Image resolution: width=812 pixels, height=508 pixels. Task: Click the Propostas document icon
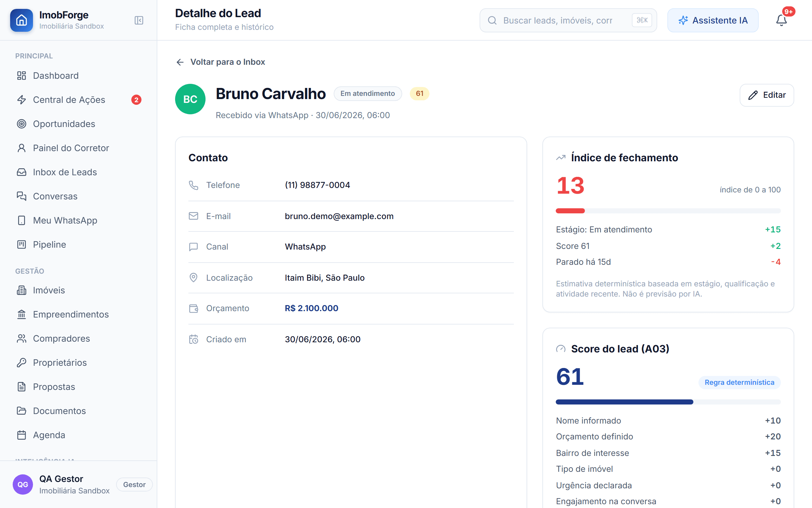coord(22,387)
